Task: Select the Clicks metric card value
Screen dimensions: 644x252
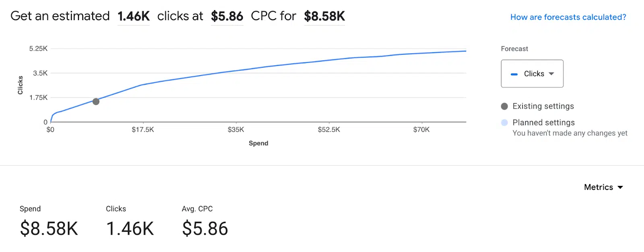Action: pyautogui.click(x=130, y=229)
